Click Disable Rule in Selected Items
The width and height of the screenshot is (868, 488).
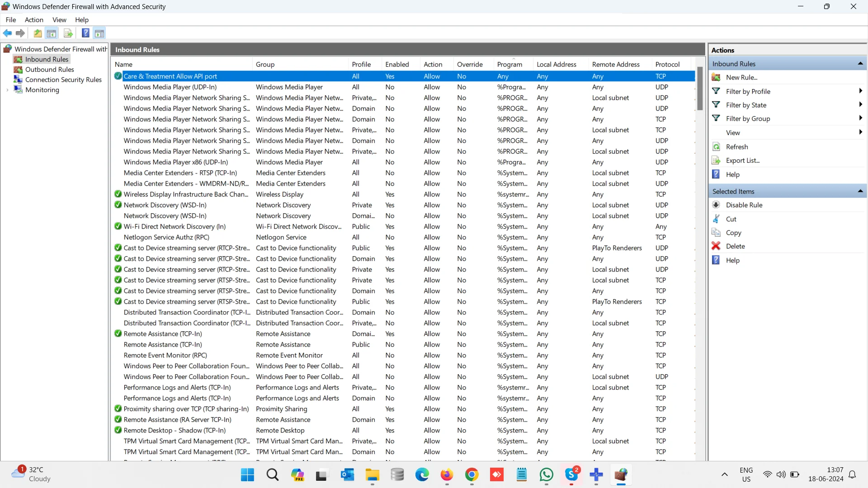(x=744, y=205)
